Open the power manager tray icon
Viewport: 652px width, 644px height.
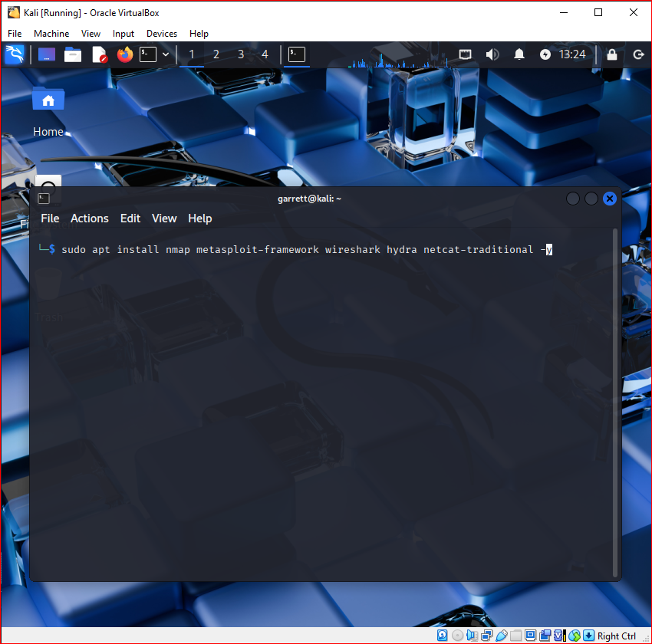point(545,54)
